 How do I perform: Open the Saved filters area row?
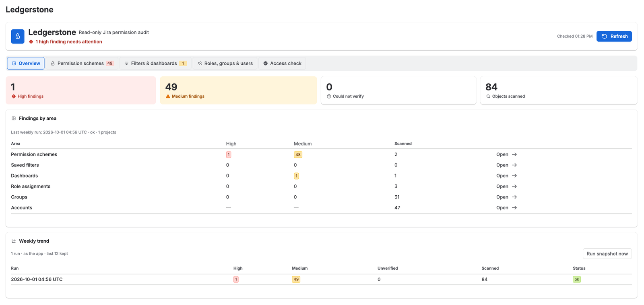click(x=506, y=165)
